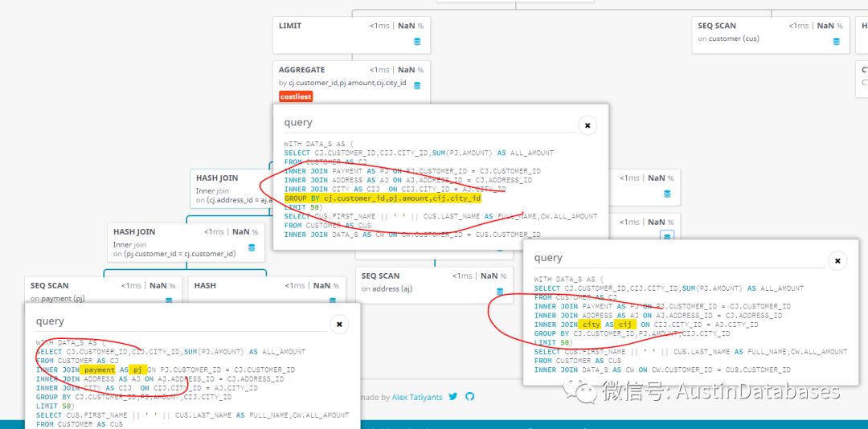The image size is (868, 429).
Task: Click HASH JOIN title of pj.customer_id node
Action: pyautogui.click(x=134, y=232)
